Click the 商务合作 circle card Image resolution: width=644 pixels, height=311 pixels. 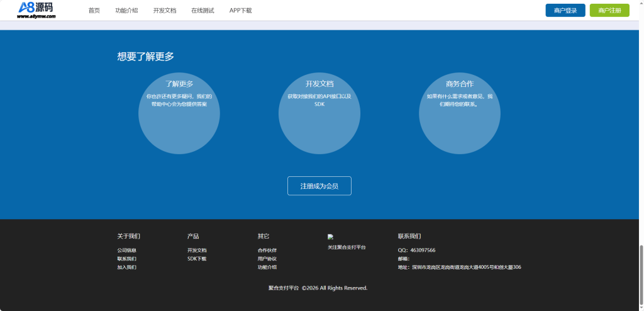click(460, 113)
